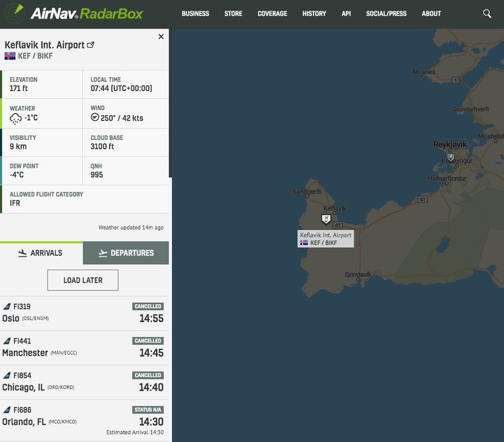Screen dimensions: 504x442
Task: Click the 14:55 departure time
Action: click(x=151, y=318)
